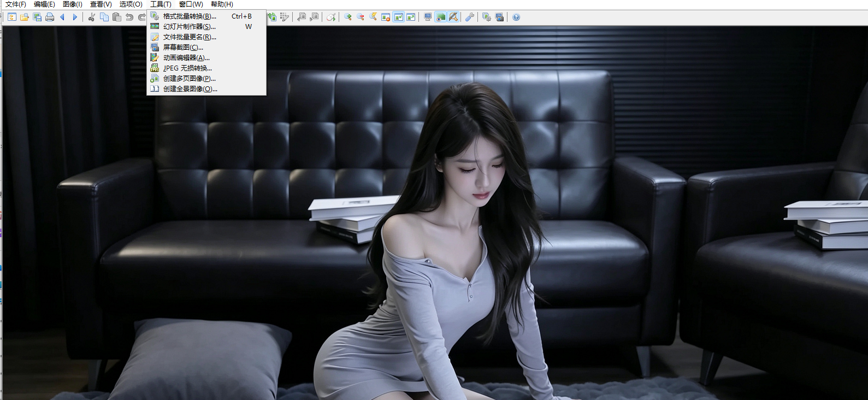Open the image browser thumbnail view icon
868x400 pixels.
11,17
